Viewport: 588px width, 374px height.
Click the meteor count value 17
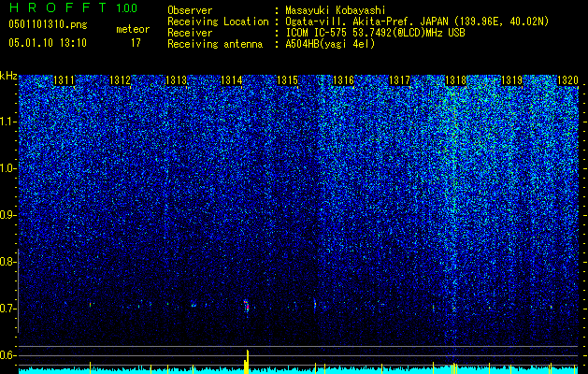(x=136, y=43)
